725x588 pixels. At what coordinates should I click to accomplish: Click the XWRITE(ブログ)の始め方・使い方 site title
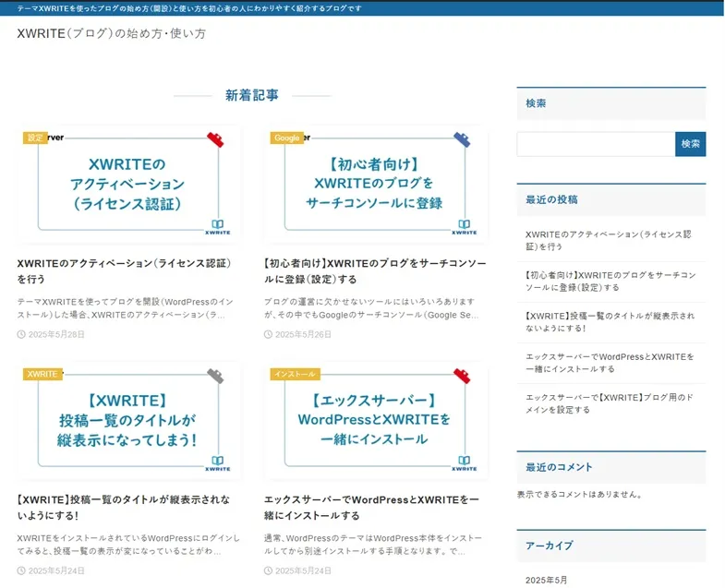(x=112, y=33)
